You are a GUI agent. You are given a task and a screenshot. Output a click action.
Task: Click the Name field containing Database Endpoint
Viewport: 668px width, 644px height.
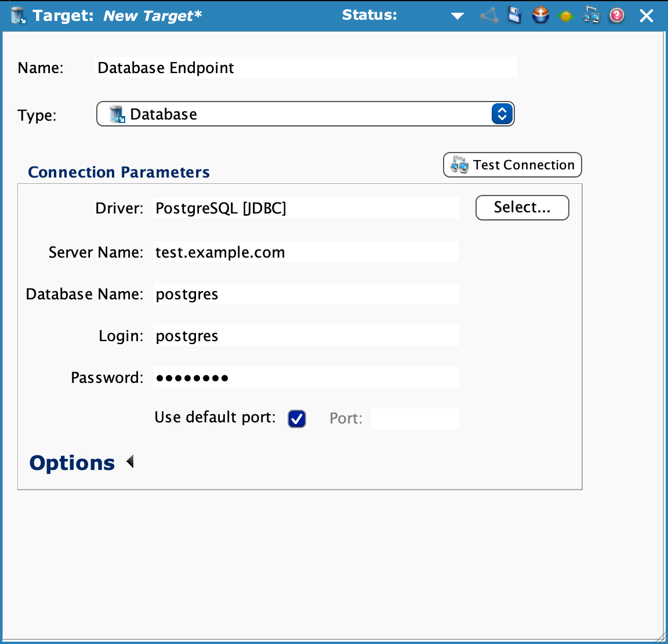click(x=306, y=68)
